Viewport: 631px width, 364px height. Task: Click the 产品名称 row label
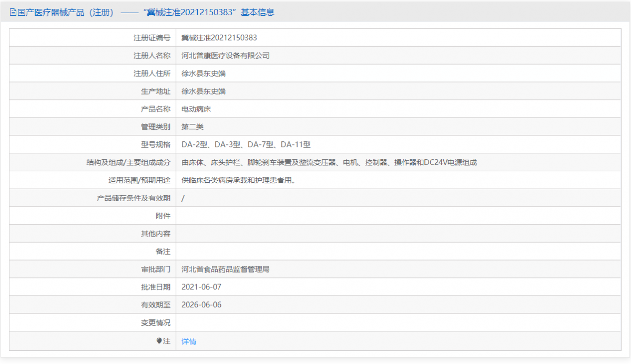156,109
